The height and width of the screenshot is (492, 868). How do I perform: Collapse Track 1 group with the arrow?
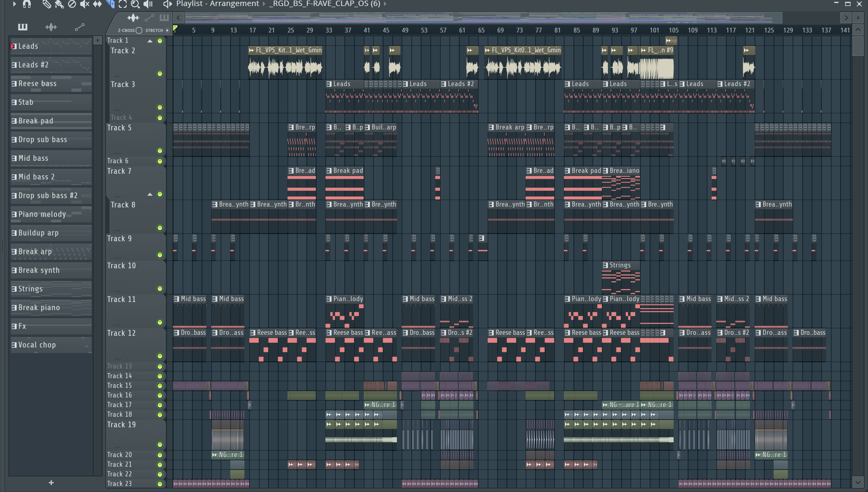click(x=150, y=41)
